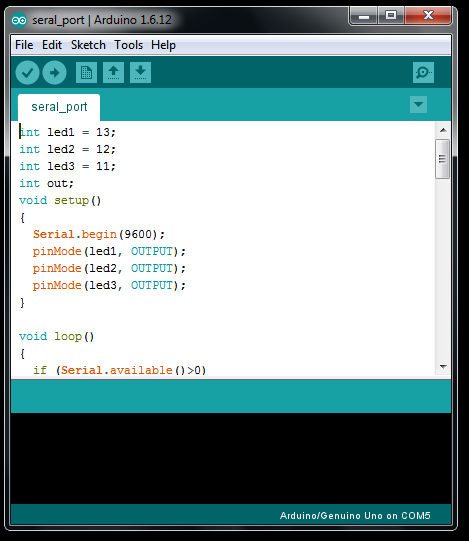Click the line 'int led2 = 12;'
469x541 pixels.
[x=68, y=149]
